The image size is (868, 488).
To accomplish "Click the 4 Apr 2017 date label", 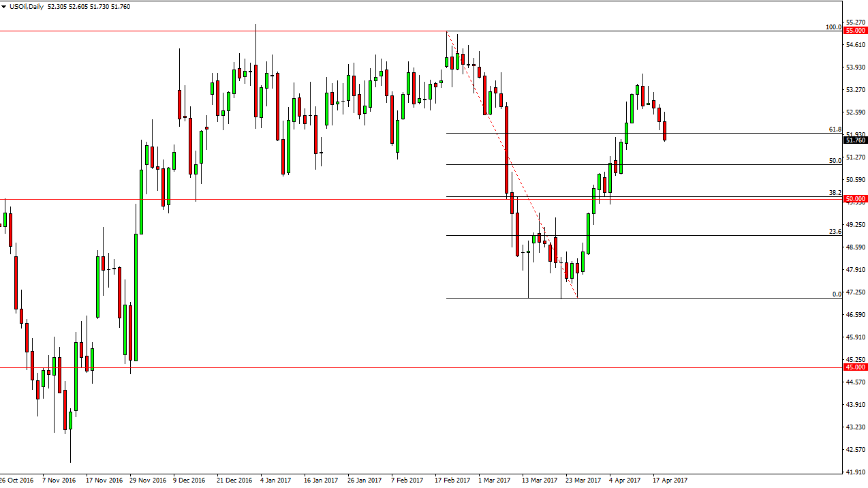I will [x=625, y=481].
